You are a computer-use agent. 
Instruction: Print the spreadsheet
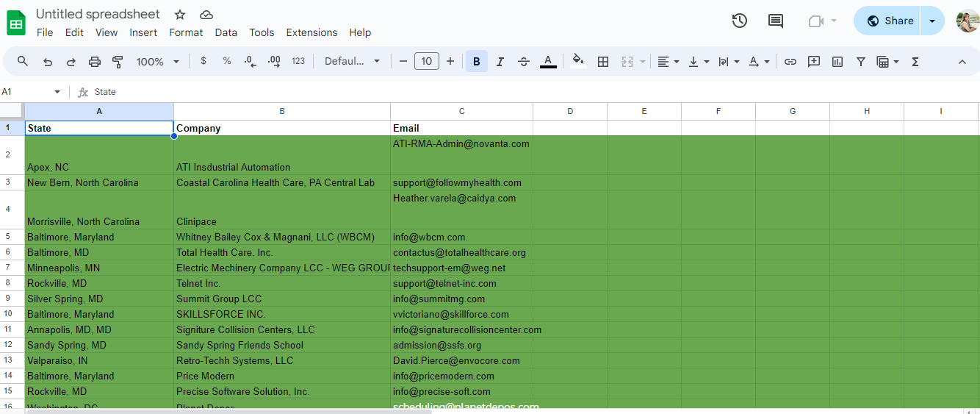(x=95, y=62)
